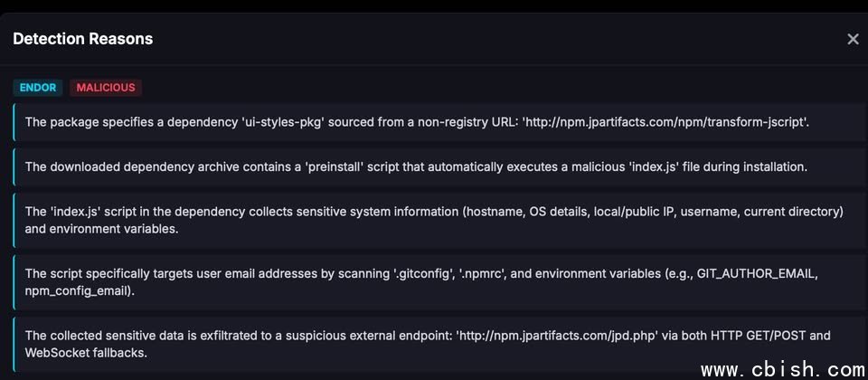Click the jpd.php endpoint URL text
Screen dimensions: 868x380
click(550, 336)
